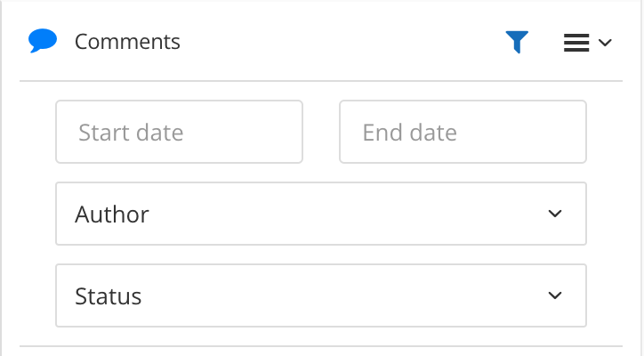Expand the Status dropdown list

tap(320, 295)
